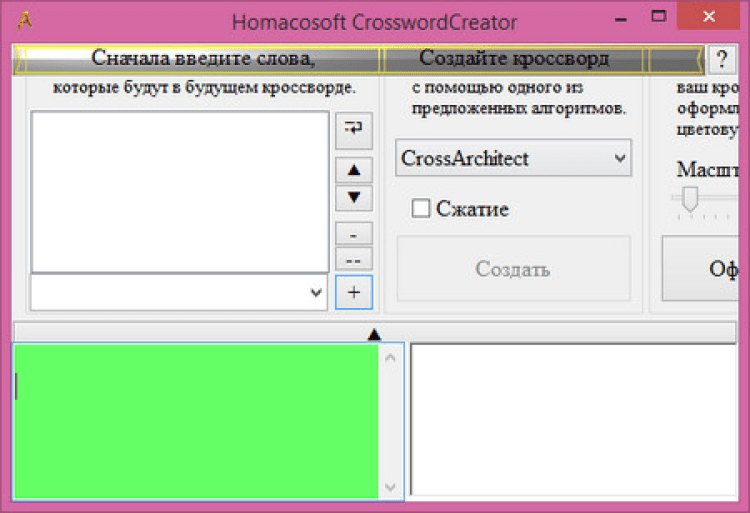750x513 pixels.
Task: Expand the word entry combo box arrow
Action: (x=316, y=292)
